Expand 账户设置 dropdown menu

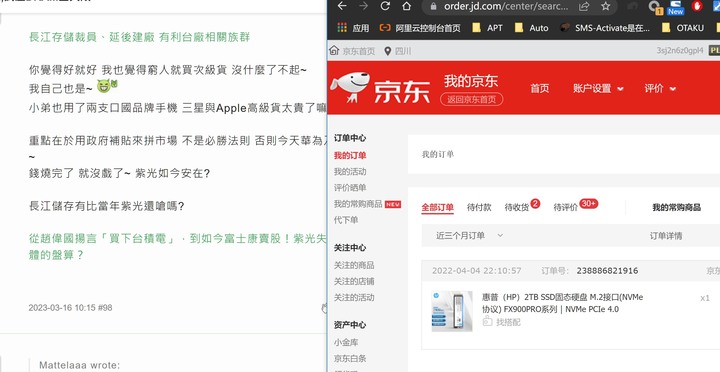[x=598, y=89]
